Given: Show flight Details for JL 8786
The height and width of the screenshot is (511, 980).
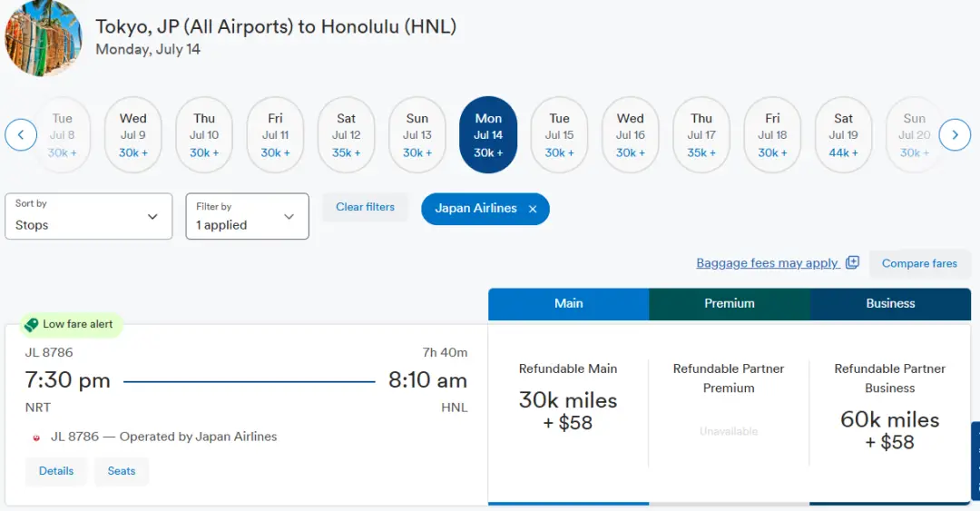Looking at the screenshot, I should click(x=56, y=471).
